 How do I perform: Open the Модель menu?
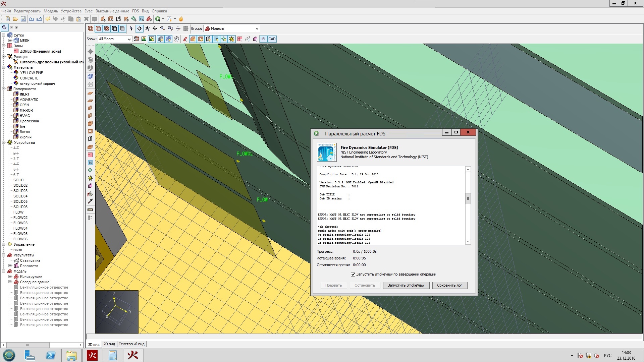(x=51, y=11)
